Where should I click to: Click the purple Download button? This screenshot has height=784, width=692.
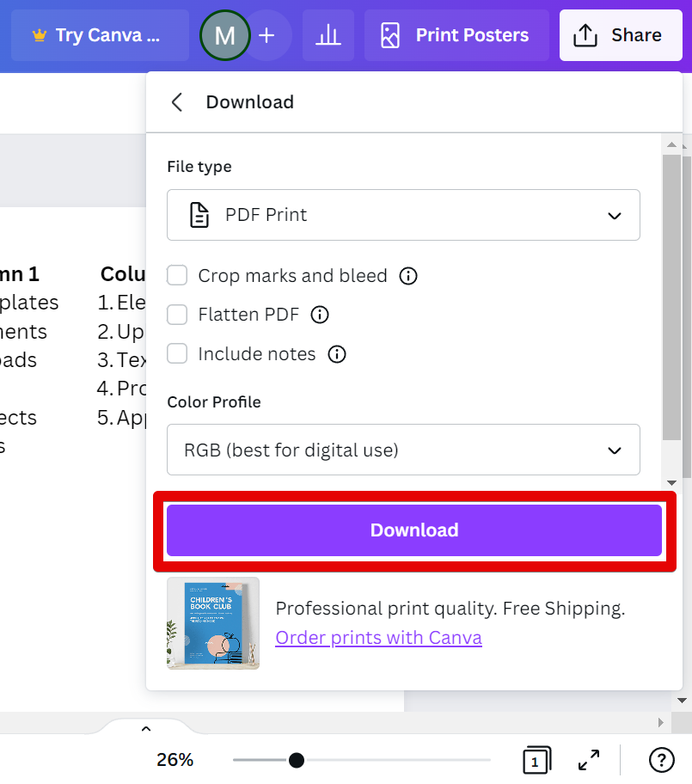point(414,530)
